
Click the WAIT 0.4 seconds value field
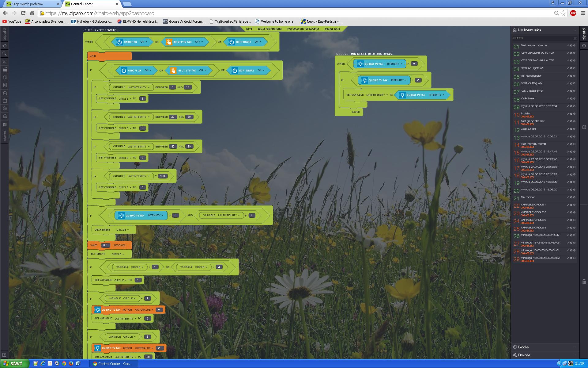tap(105, 245)
